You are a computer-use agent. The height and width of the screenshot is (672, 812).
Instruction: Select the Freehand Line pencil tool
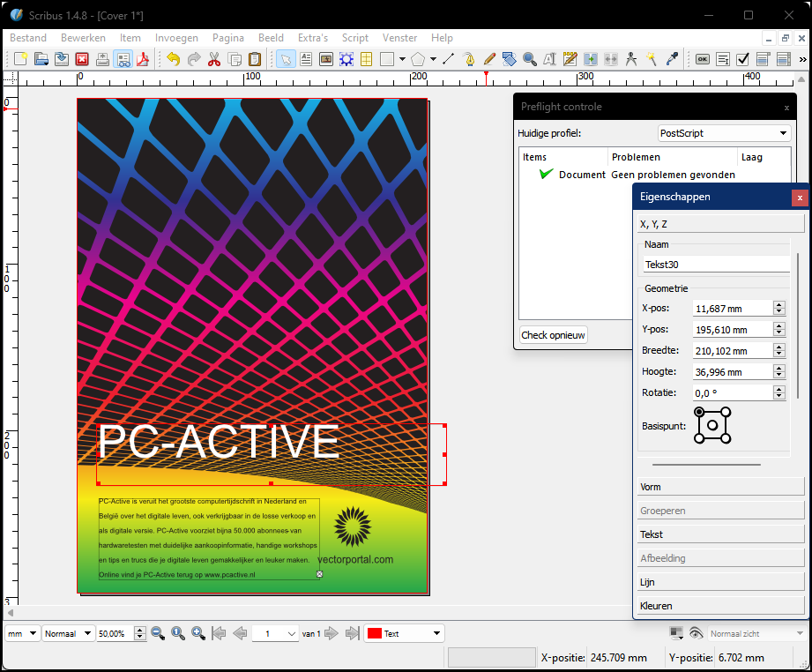click(489, 59)
